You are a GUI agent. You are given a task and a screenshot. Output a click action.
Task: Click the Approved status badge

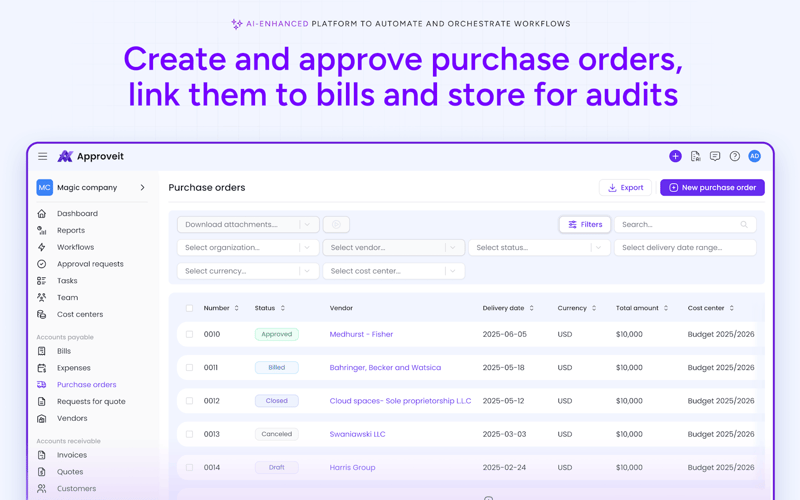point(277,334)
